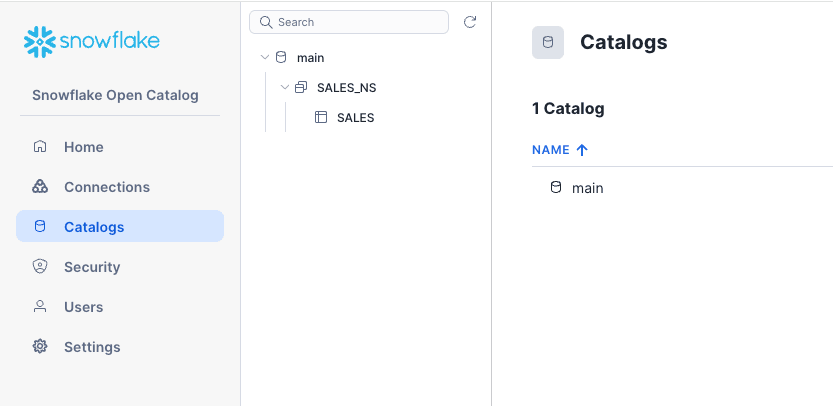This screenshot has width=833, height=406.
Task: Collapse the SALES_NS namespace node
Action: 285,88
